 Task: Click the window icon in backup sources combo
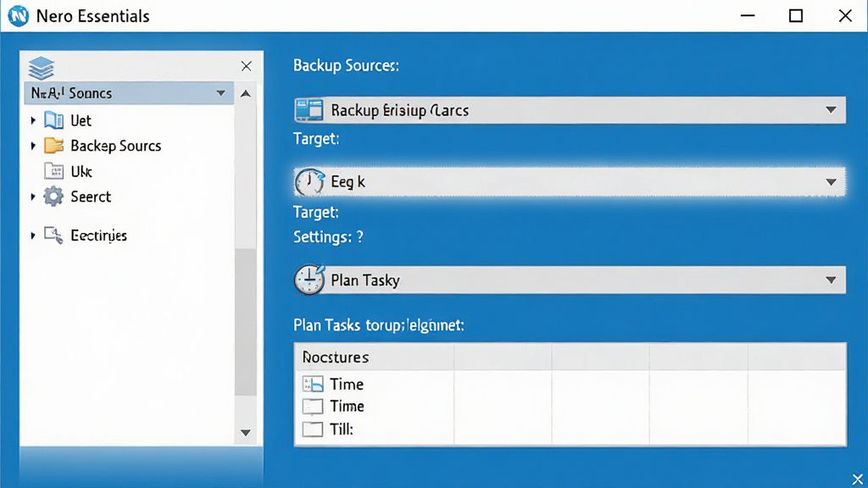tap(309, 110)
